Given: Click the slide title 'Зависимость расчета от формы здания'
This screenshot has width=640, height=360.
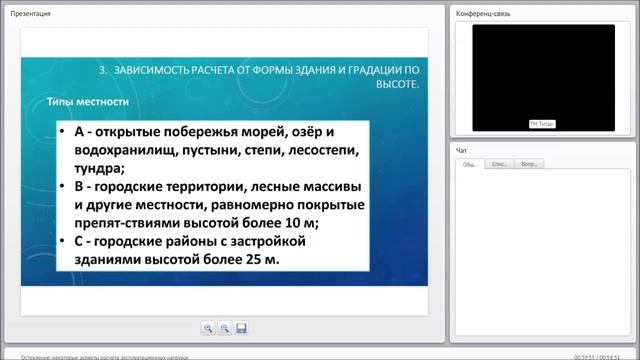Looking at the screenshot, I should (259, 77).
